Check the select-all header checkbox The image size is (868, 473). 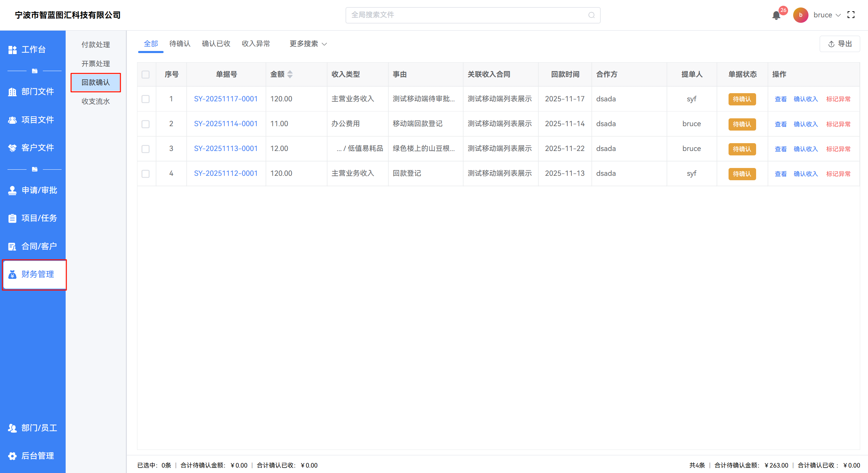pyautogui.click(x=146, y=74)
